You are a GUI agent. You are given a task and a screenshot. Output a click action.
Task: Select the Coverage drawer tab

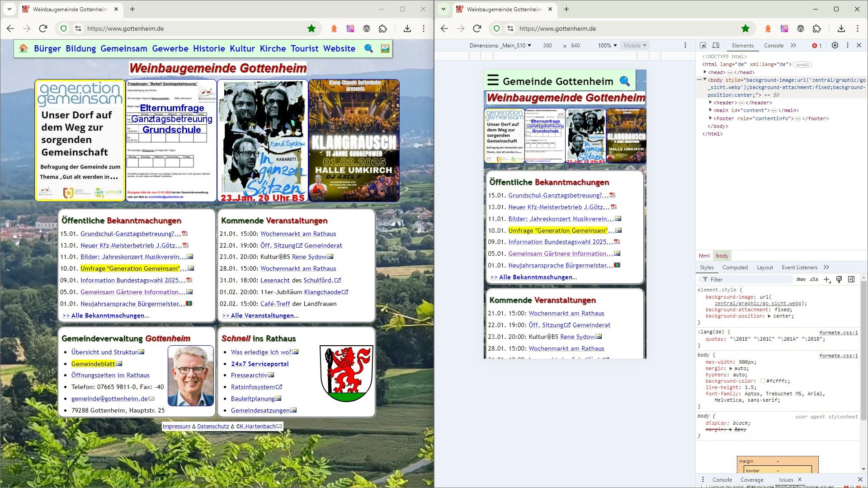click(752, 479)
